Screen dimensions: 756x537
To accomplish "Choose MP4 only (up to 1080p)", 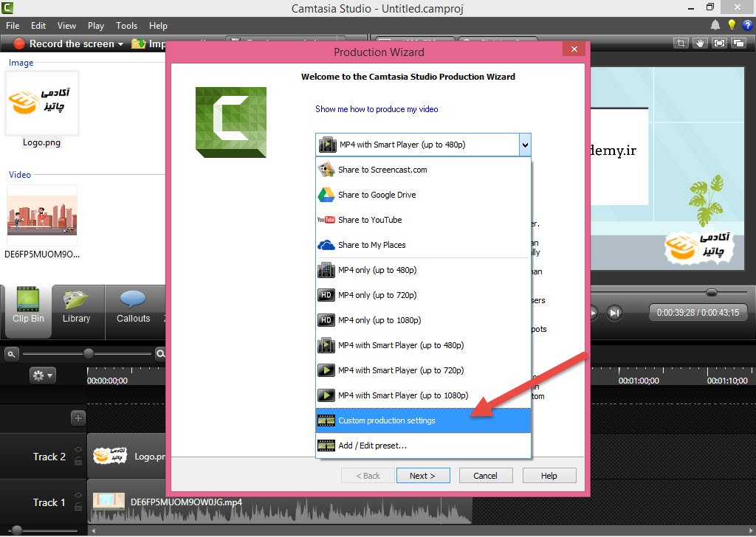I will 423,320.
